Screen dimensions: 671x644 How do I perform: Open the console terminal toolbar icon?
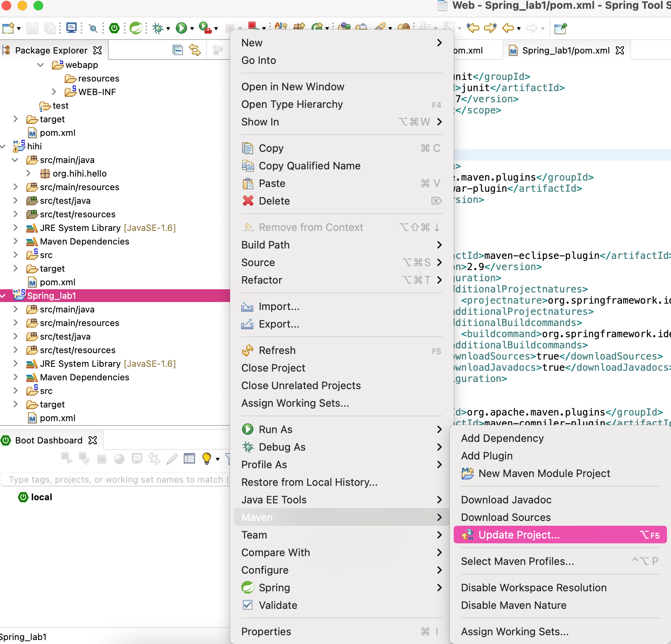71,28
